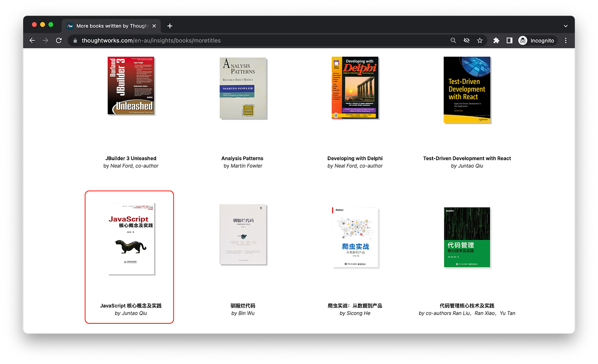Click the '爬虫实战：从数据到产品' title link
The image size is (598, 364).
tap(355, 306)
